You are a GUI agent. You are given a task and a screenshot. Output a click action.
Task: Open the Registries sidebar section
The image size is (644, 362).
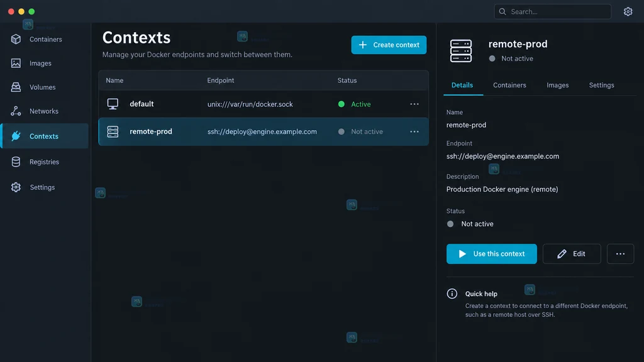pos(45,162)
